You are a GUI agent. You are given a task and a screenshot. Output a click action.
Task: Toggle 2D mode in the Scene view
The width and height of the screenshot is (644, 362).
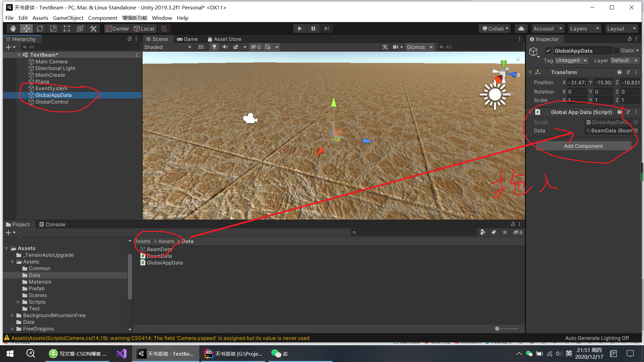tap(201, 47)
